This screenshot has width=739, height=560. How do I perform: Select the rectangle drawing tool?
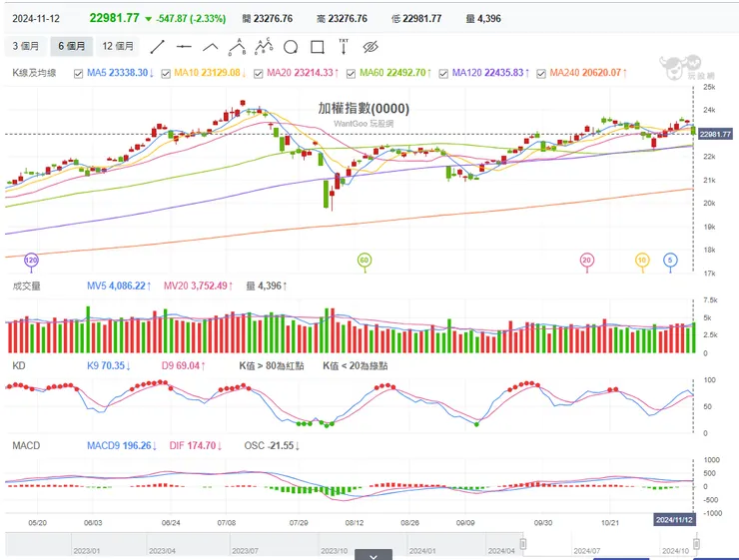point(317,46)
